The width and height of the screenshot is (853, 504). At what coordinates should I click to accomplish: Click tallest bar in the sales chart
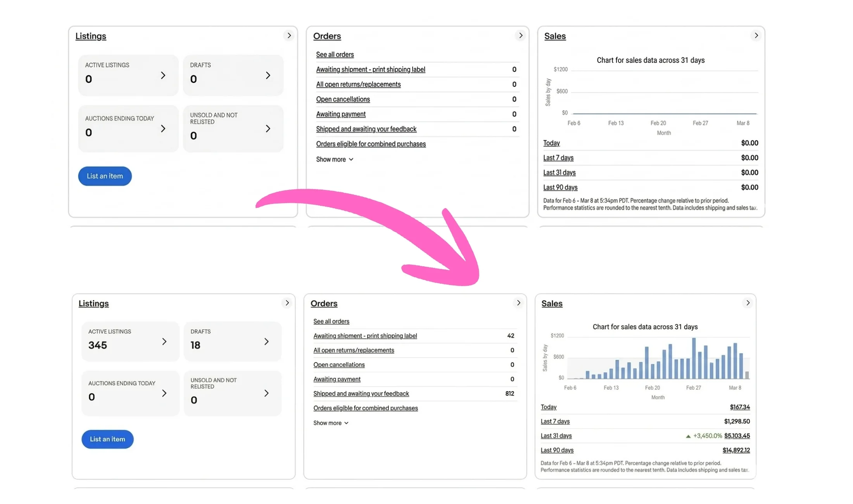(x=694, y=359)
